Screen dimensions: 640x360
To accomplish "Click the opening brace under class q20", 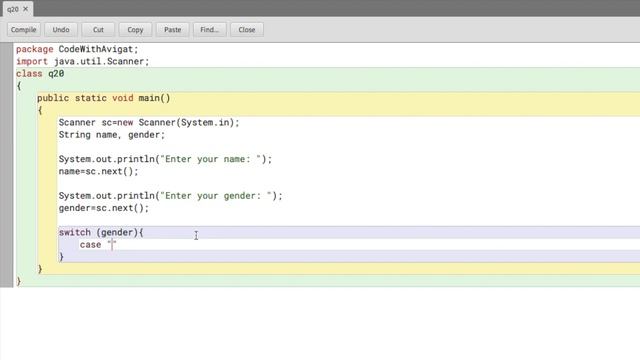I will pos(19,86).
